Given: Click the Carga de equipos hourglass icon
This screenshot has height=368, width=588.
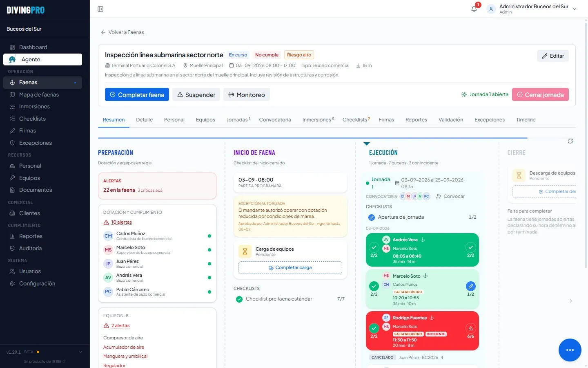Looking at the screenshot, I should (x=245, y=252).
